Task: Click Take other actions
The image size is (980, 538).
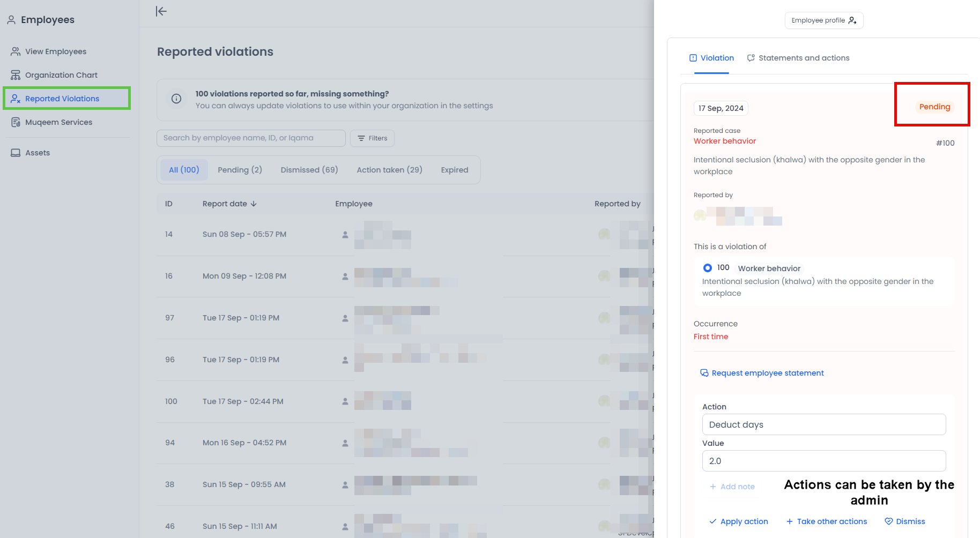Action: (826, 521)
